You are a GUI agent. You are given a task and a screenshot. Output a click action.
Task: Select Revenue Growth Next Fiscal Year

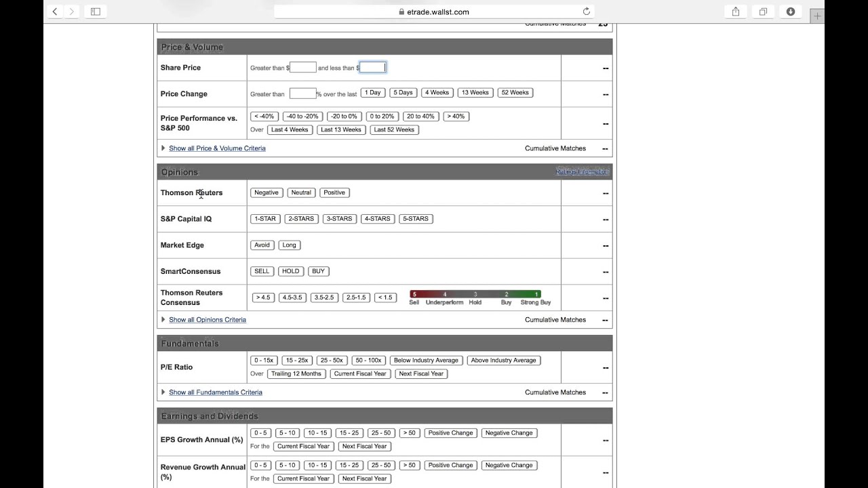click(365, 479)
